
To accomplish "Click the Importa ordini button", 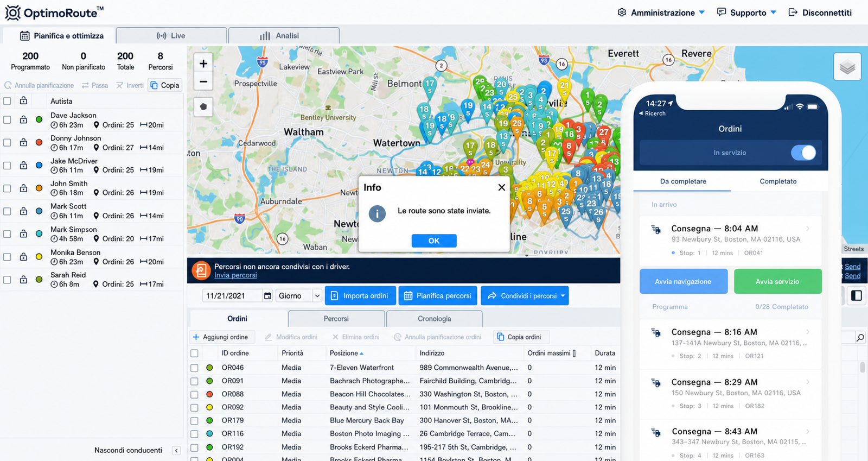I will click(x=360, y=296).
